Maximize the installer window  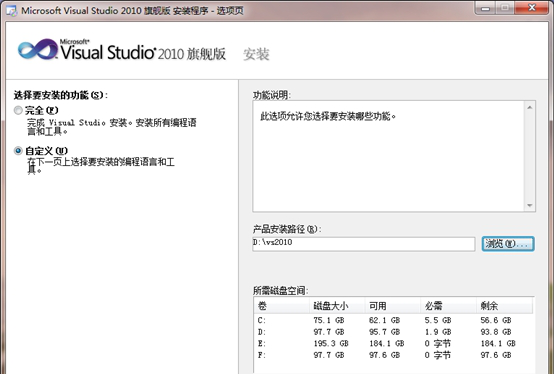pos(505,8)
